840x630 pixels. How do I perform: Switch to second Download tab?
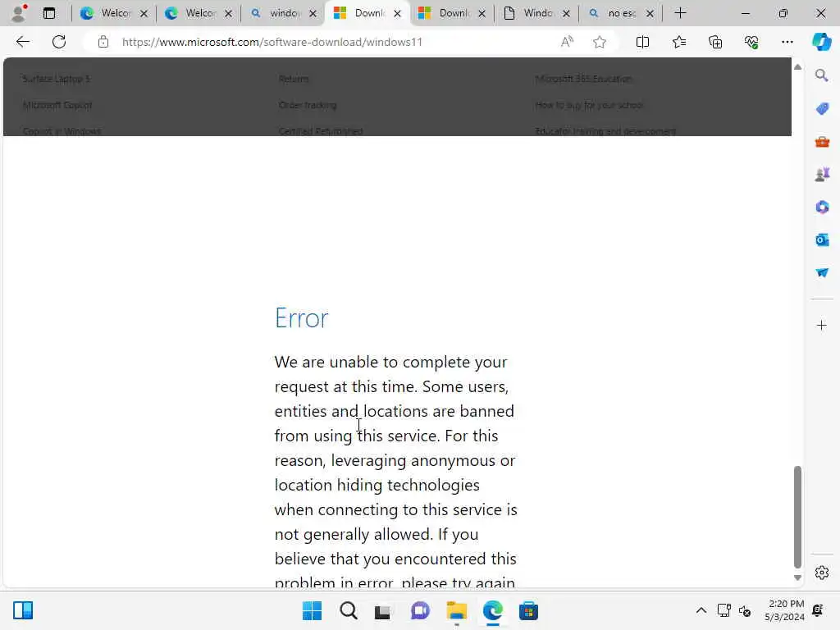click(x=452, y=13)
